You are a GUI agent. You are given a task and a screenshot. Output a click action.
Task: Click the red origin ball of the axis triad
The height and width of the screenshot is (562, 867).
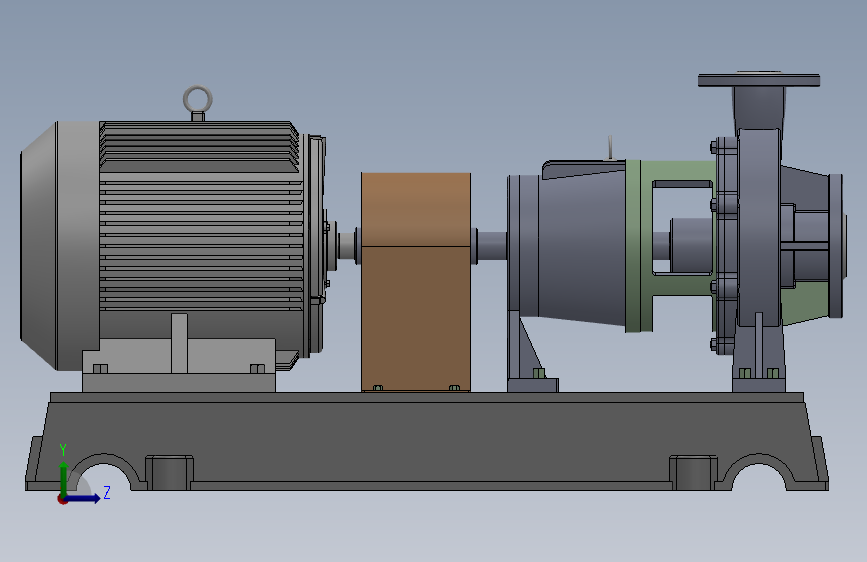pyautogui.click(x=62, y=499)
